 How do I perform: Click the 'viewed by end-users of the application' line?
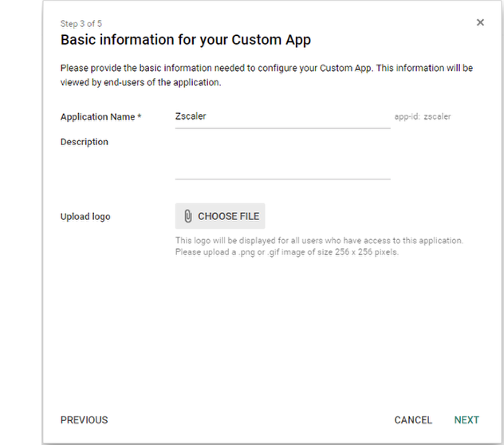[x=140, y=82]
